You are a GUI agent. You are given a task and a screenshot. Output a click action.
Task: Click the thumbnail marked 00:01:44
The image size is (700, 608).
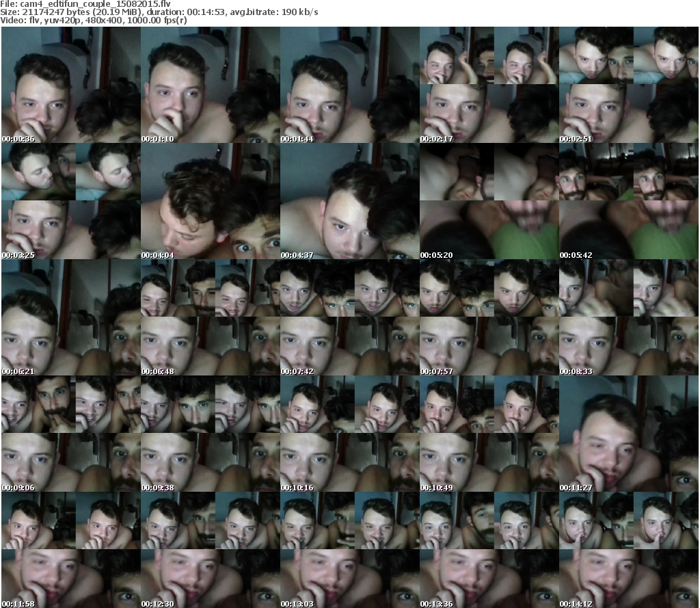tap(349, 85)
